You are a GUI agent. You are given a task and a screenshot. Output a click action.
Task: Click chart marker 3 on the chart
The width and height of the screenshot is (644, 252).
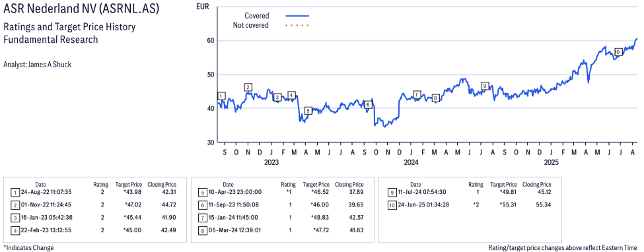(277, 97)
